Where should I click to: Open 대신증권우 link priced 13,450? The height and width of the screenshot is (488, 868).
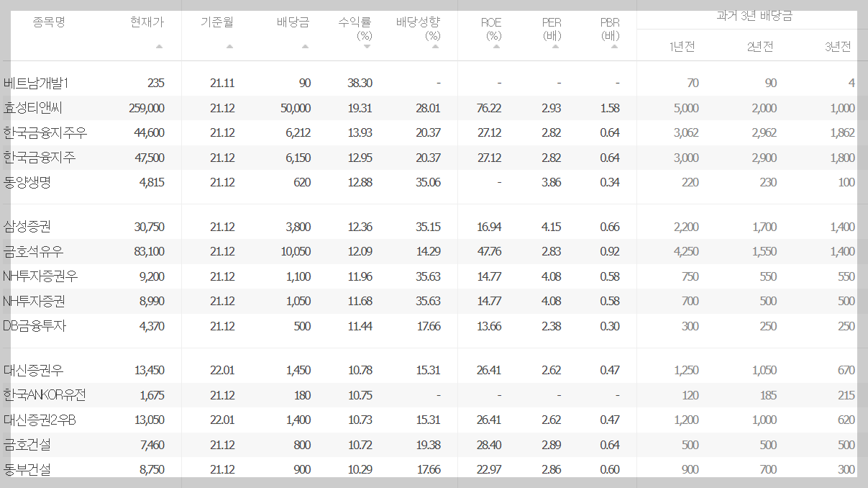click(x=33, y=371)
